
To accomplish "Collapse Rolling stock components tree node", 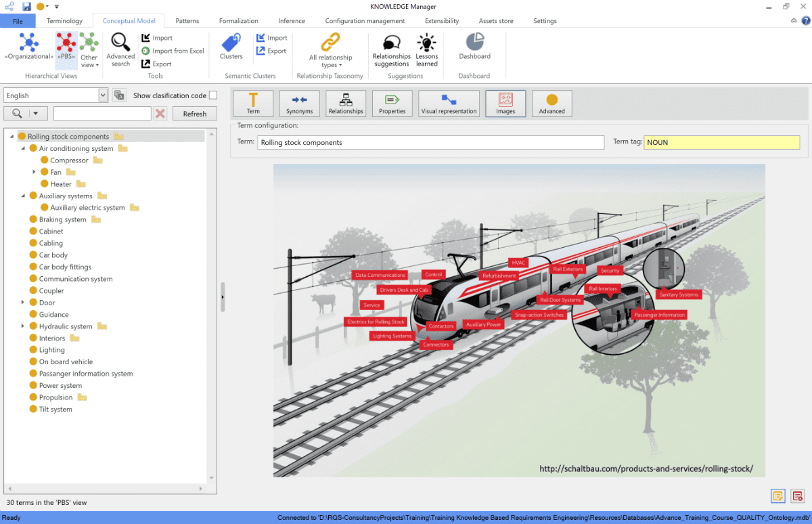I will [x=12, y=137].
